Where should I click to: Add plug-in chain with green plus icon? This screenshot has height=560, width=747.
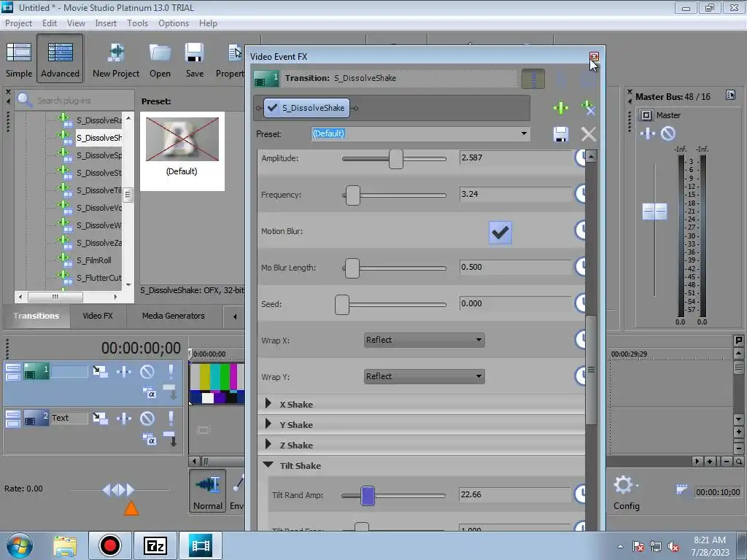pyautogui.click(x=561, y=108)
